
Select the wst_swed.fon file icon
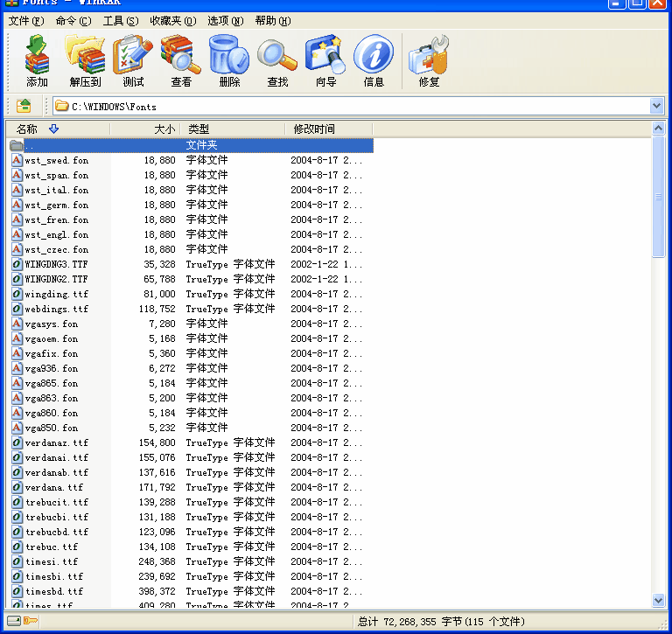pos(17,160)
